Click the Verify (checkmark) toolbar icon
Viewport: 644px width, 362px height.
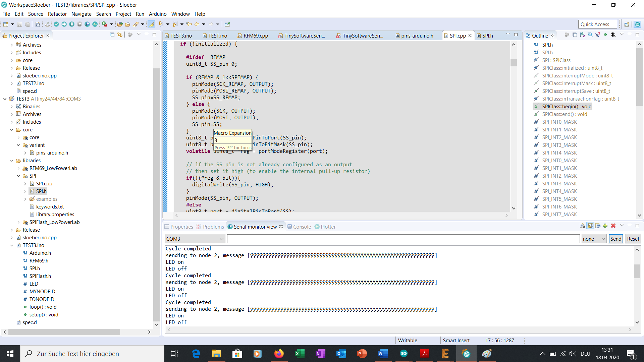(x=56, y=24)
